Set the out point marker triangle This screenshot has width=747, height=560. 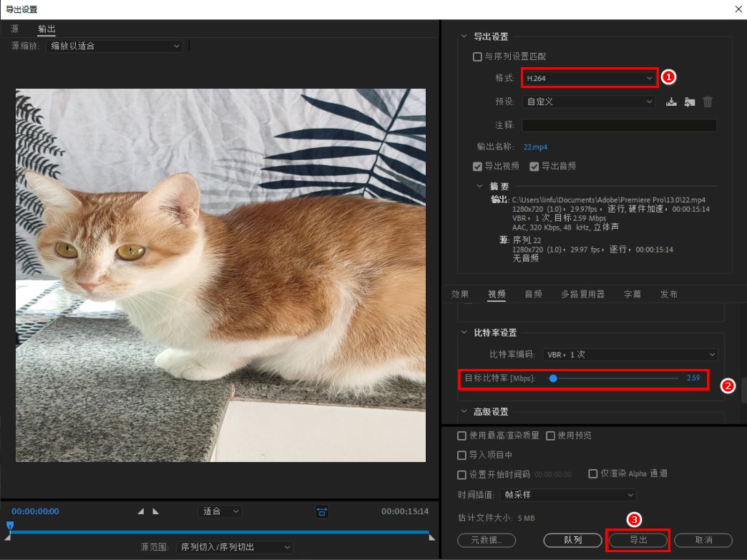click(x=155, y=511)
